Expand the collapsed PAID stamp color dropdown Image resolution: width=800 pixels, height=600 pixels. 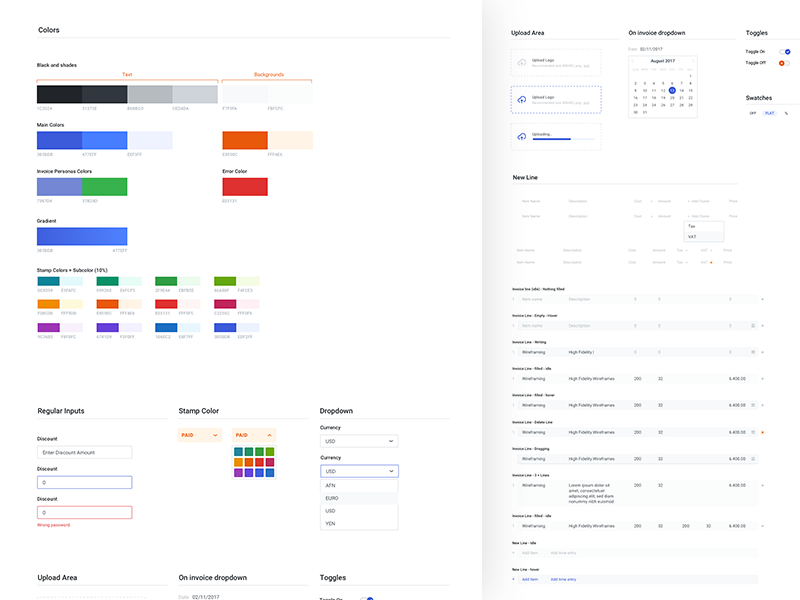pos(215,435)
